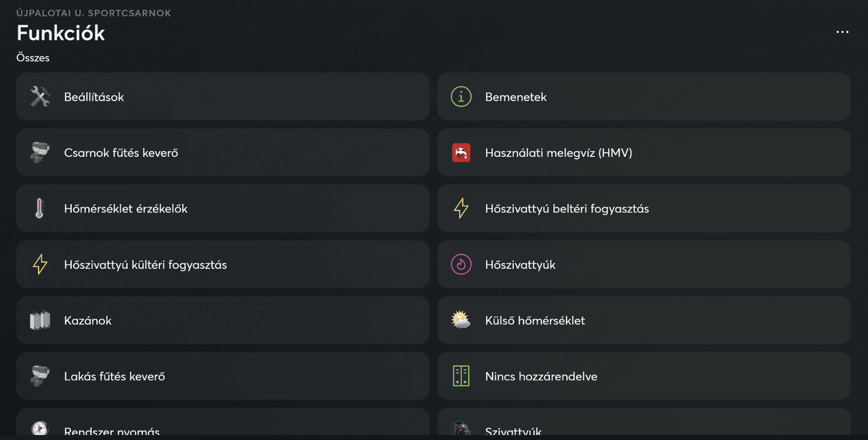Click the thermometer icon for Hőmérséklet érzékelők
This screenshot has width=868, height=440.
click(40, 208)
